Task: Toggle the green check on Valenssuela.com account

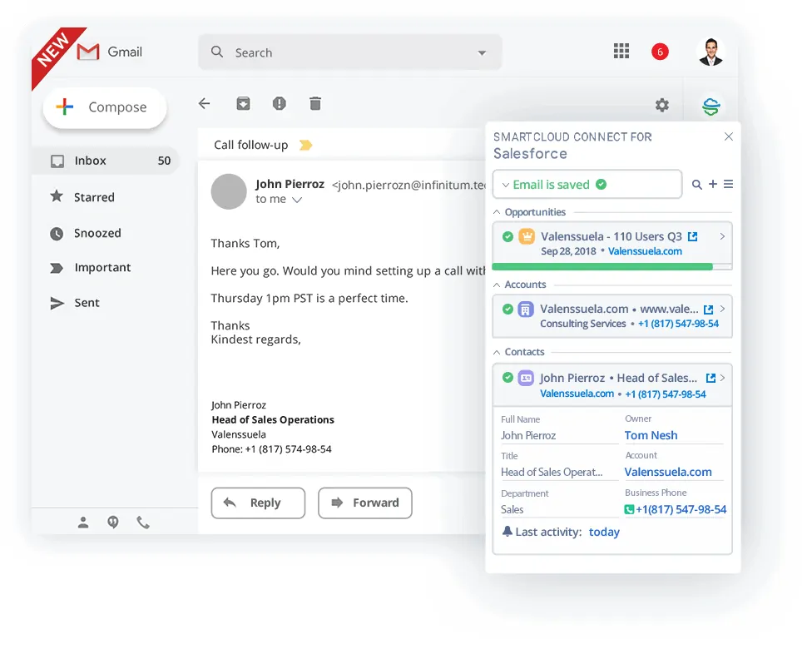Action: pyautogui.click(x=507, y=310)
